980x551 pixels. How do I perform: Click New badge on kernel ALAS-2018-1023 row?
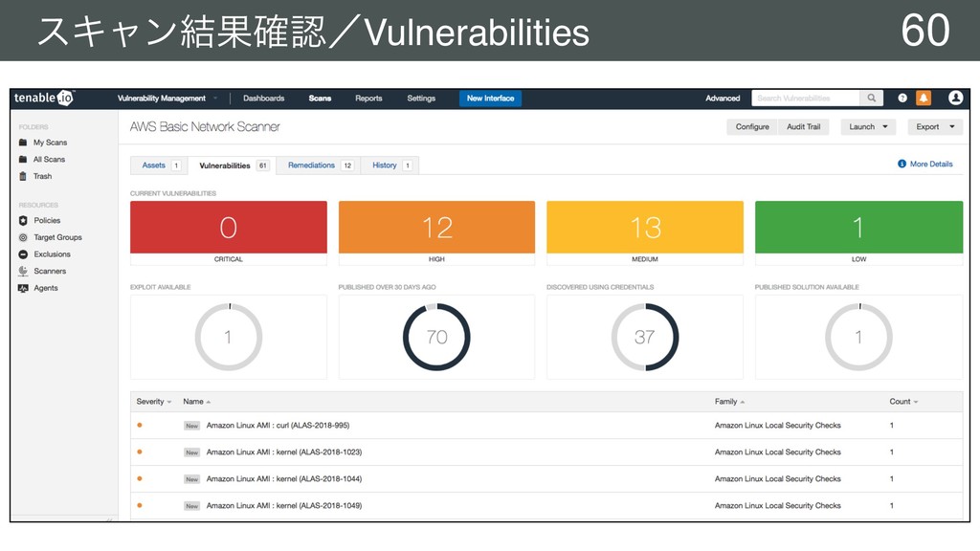(x=191, y=452)
